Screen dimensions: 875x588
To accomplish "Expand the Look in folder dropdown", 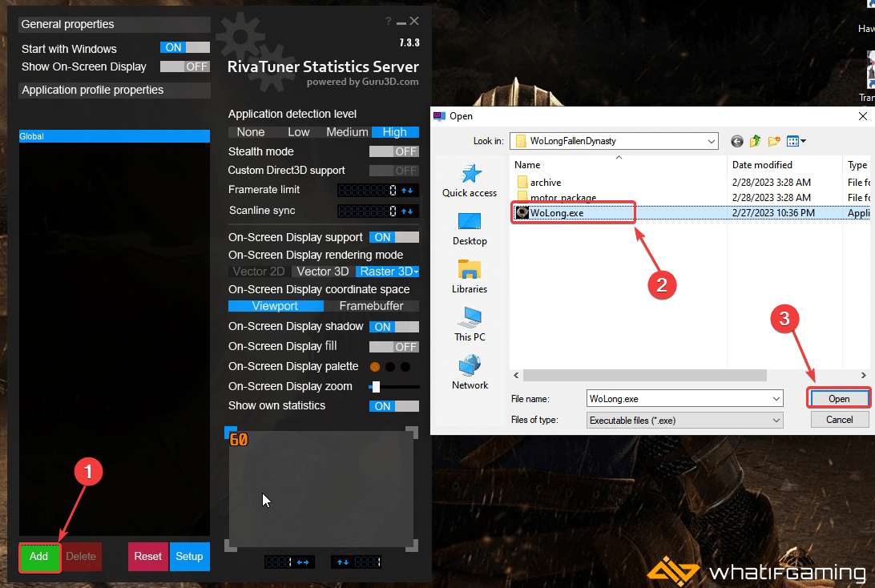I will (x=711, y=141).
